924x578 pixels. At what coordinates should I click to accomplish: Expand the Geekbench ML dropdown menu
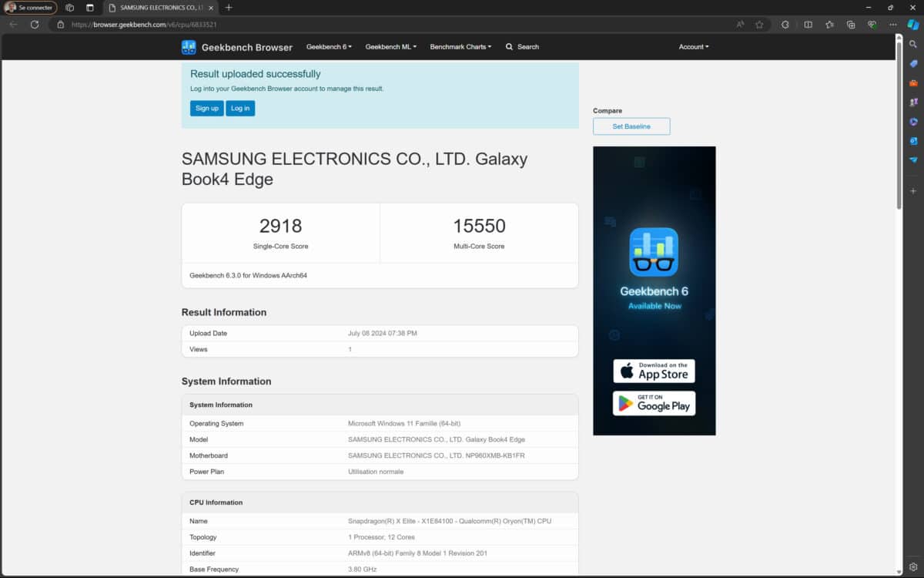[x=390, y=47]
